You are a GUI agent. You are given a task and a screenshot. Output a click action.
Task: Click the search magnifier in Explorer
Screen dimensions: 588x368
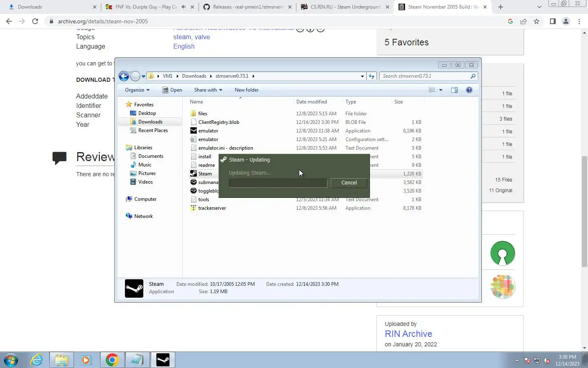click(473, 76)
